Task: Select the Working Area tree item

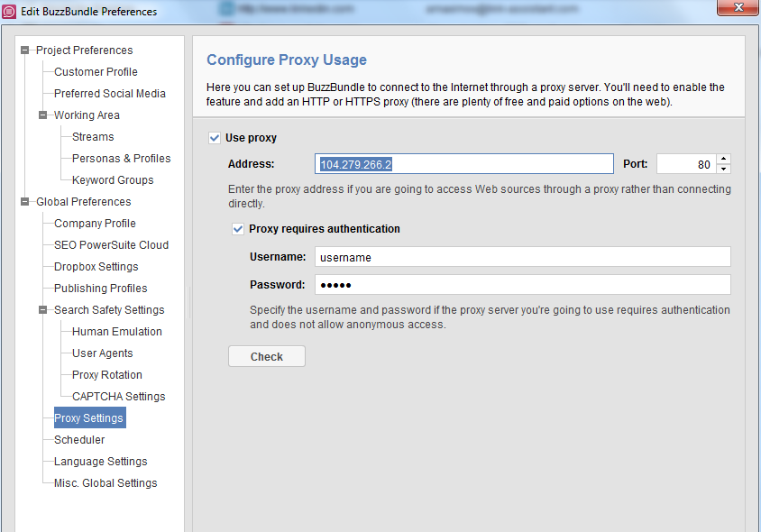Action: coord(87,115)
